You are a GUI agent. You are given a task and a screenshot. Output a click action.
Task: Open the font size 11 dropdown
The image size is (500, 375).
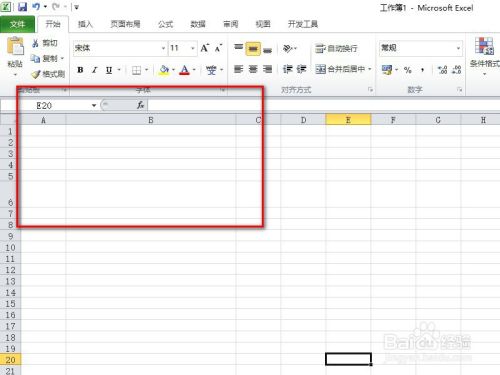pyautogui.click(x=193, y=48)
